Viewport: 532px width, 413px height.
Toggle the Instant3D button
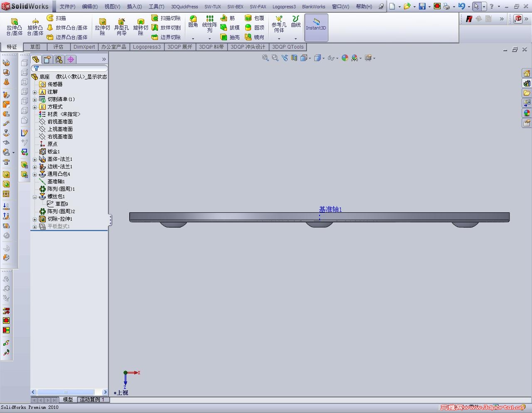[x=316, y=27]
